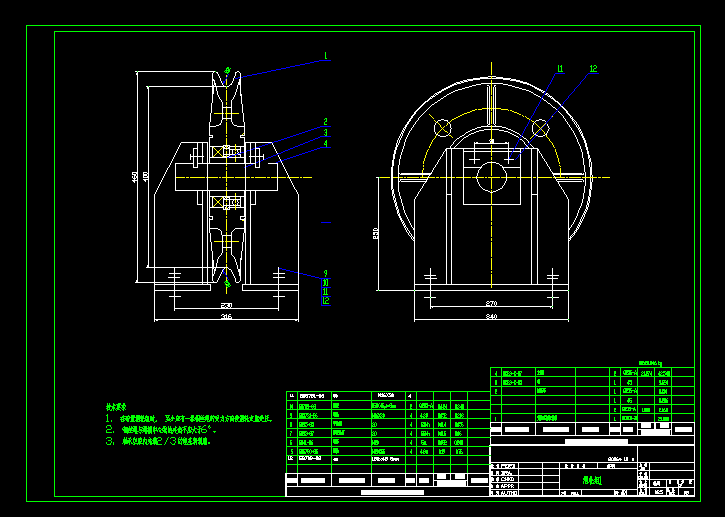Click left circular hole in front view wheel

(x=443, y=128)
